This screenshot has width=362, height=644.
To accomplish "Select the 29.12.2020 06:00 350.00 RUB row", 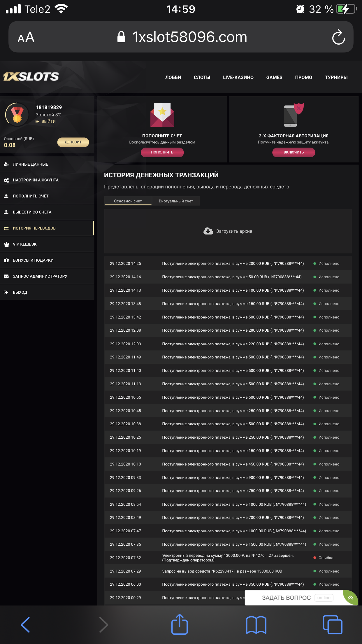I will click(x=228, y=584).
